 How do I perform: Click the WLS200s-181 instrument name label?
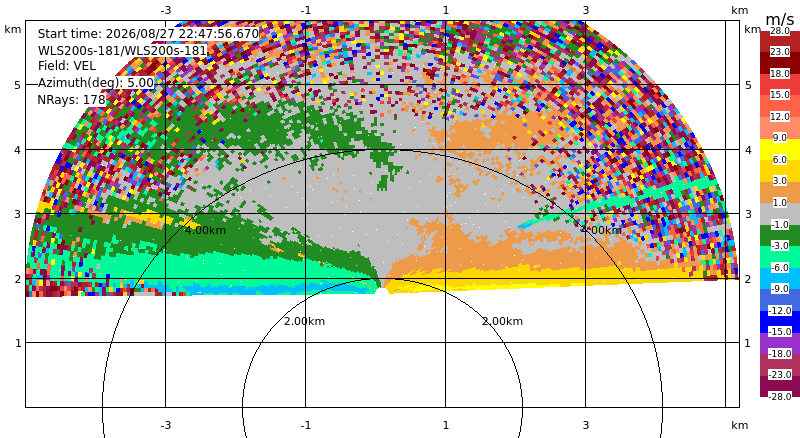122,51
